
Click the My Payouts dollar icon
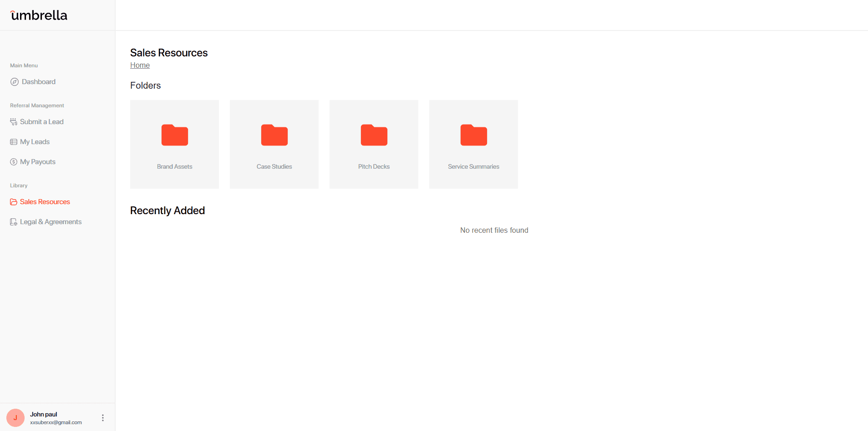point(14,162)
